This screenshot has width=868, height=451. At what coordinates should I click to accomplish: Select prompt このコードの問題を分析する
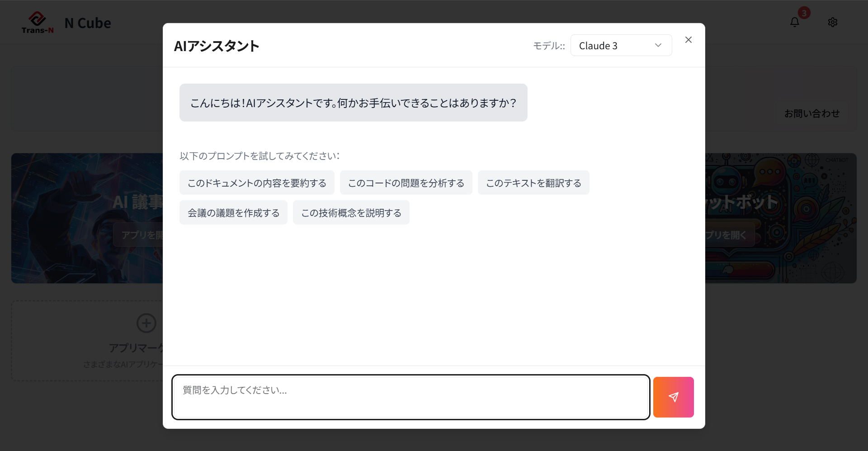click(x=406, y=183)
